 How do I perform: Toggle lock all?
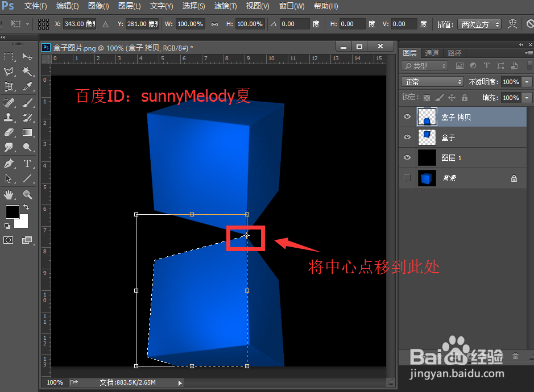tap(465, 98)
